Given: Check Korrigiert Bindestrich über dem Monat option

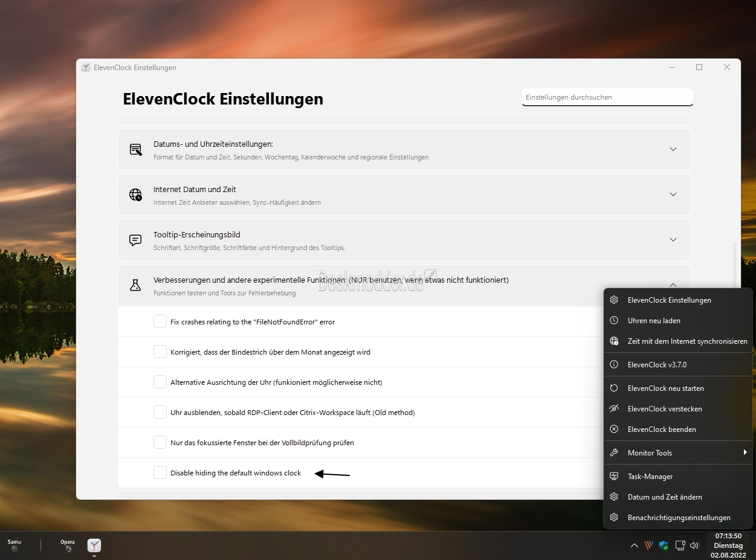Looking at the screenshot, I should tap(160, 352).
